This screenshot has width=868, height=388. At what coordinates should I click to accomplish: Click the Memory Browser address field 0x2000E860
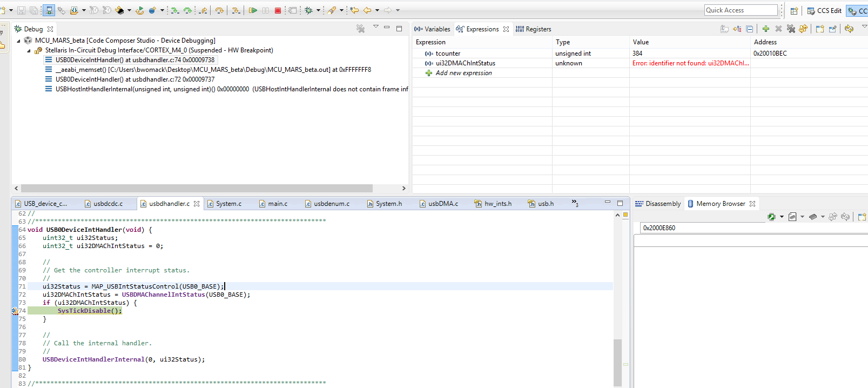point(753,228)
